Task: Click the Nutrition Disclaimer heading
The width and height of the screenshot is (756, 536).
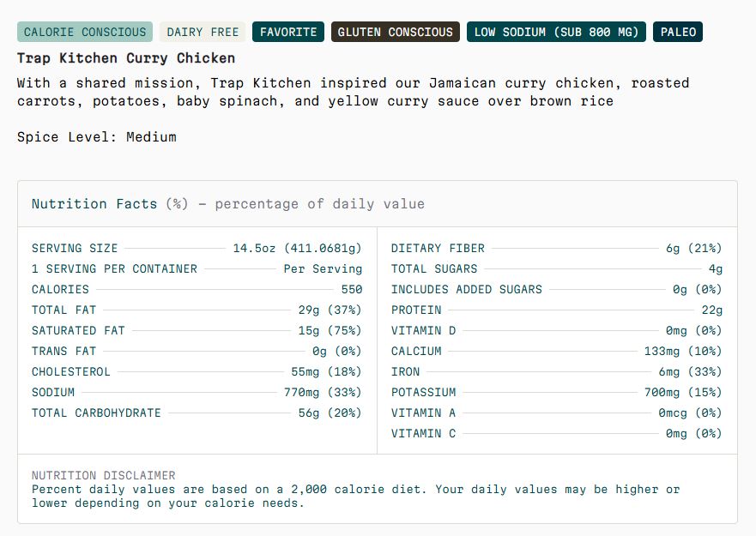Action: (104, 476)
